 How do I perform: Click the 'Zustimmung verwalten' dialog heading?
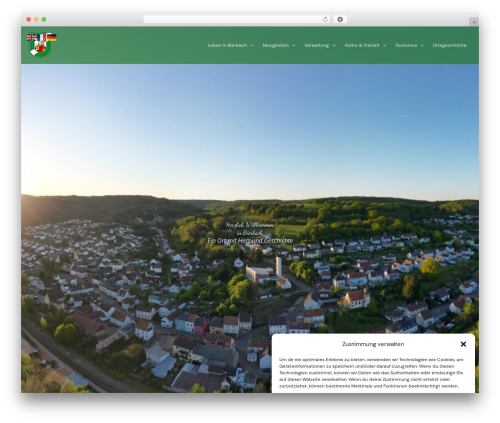(373, 344)
